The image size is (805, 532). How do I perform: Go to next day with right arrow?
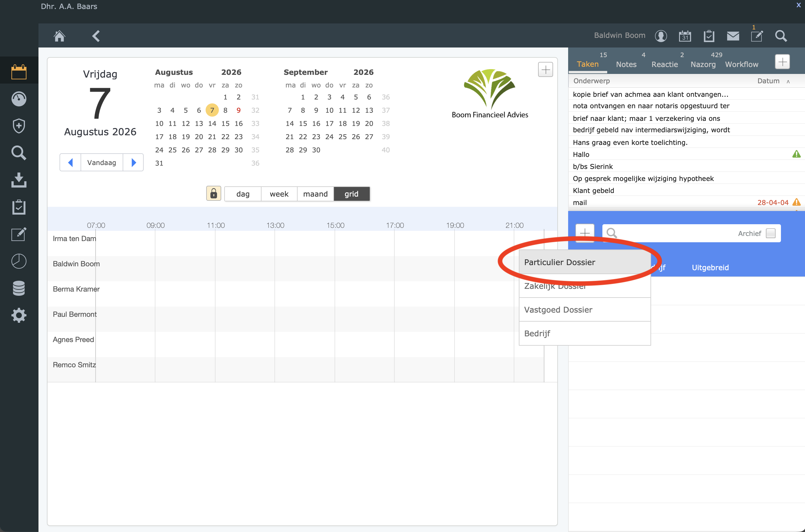(133, 163)
